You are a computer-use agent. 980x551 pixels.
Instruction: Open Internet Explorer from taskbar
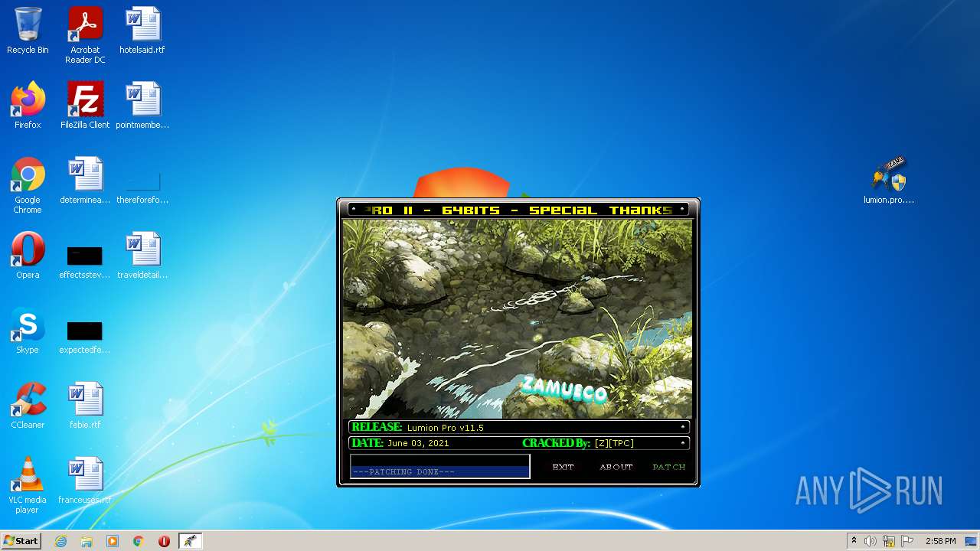(60, 541)
